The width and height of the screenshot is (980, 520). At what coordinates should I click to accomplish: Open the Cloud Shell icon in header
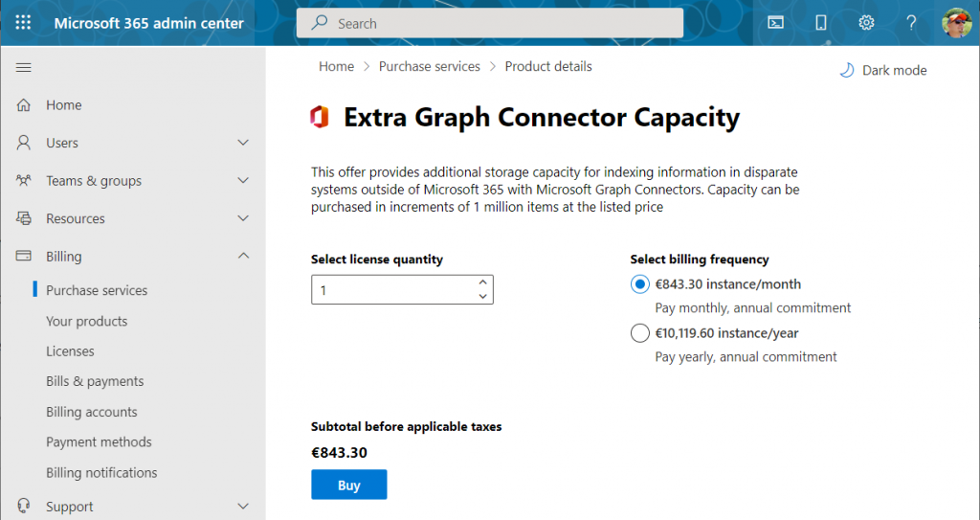tap(775, 23)
